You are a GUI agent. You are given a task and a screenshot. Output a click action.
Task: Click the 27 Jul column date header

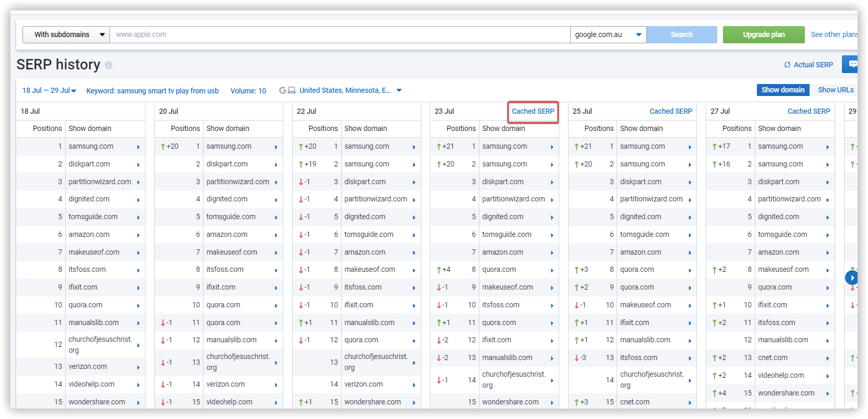[x=720, y=111]
